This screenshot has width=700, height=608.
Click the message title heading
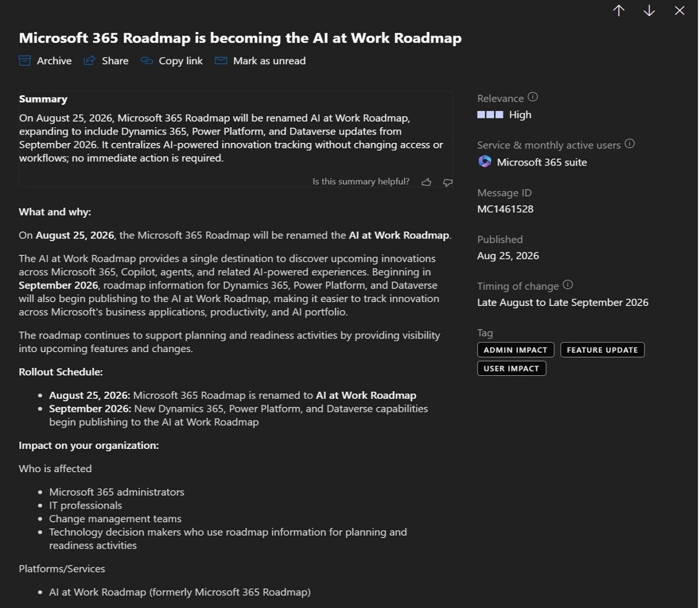[x=240, y=38]
